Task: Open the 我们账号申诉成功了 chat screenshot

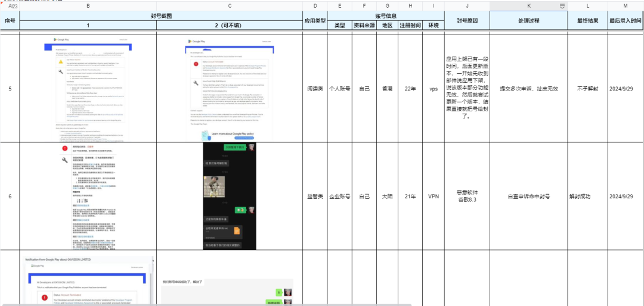Action: [227, 292]
